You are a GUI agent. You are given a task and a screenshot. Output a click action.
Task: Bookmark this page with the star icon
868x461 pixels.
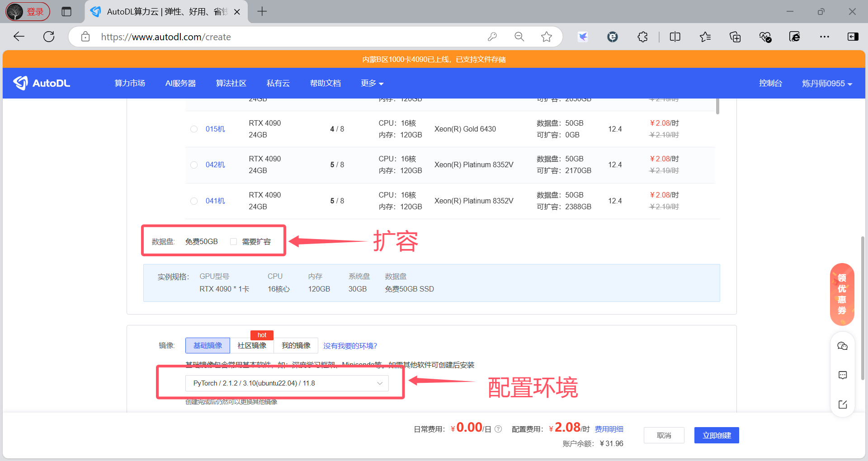tap(547, 37)
